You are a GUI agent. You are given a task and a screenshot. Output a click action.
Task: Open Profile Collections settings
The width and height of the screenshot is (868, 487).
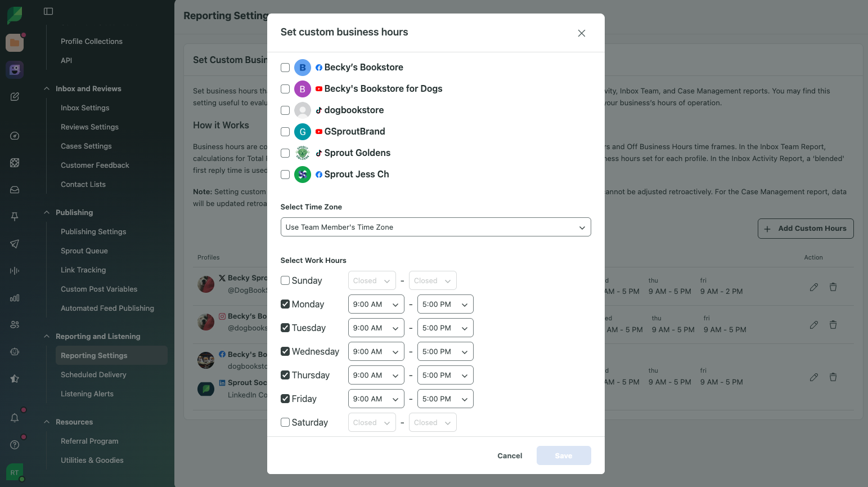click(x=92, y=41)
